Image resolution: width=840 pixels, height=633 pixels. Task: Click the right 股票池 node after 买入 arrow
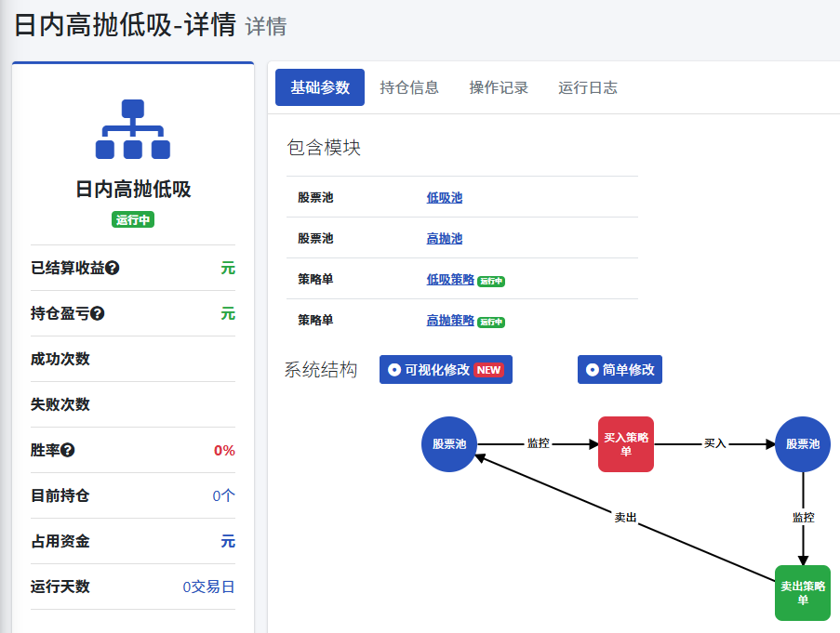(803, 444)
